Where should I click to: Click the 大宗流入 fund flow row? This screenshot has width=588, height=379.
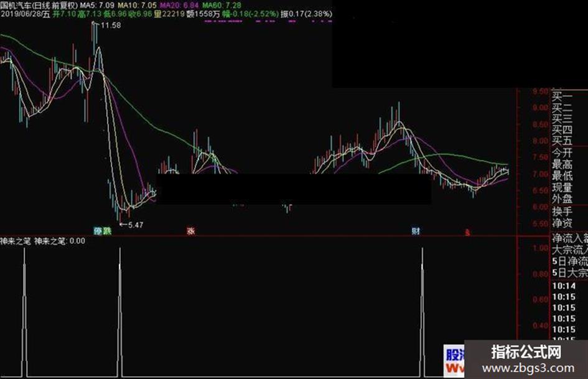569,250
